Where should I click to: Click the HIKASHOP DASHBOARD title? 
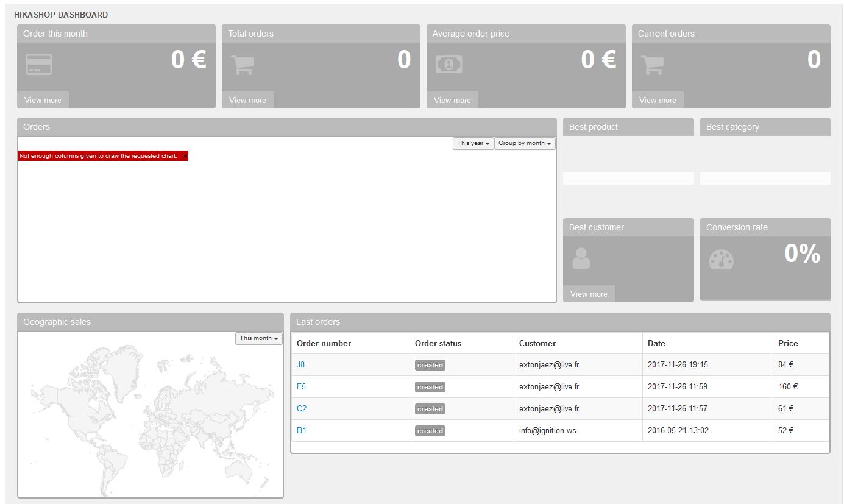click(61, 15)
